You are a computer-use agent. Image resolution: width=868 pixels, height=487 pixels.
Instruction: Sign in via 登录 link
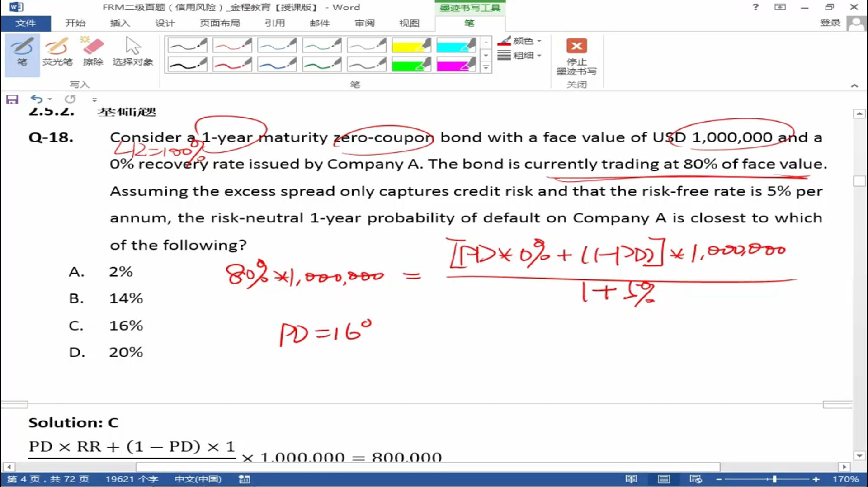(x=830, y=23)
